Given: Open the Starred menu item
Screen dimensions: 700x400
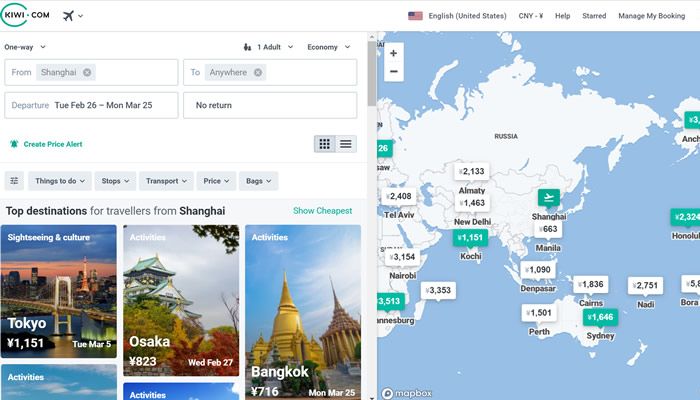Looking at the screenshot, I should pos(594,16).
